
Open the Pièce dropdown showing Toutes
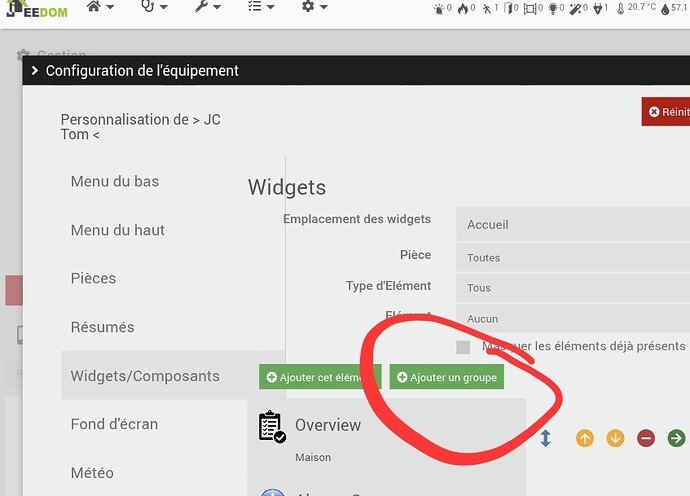[573, 257]
